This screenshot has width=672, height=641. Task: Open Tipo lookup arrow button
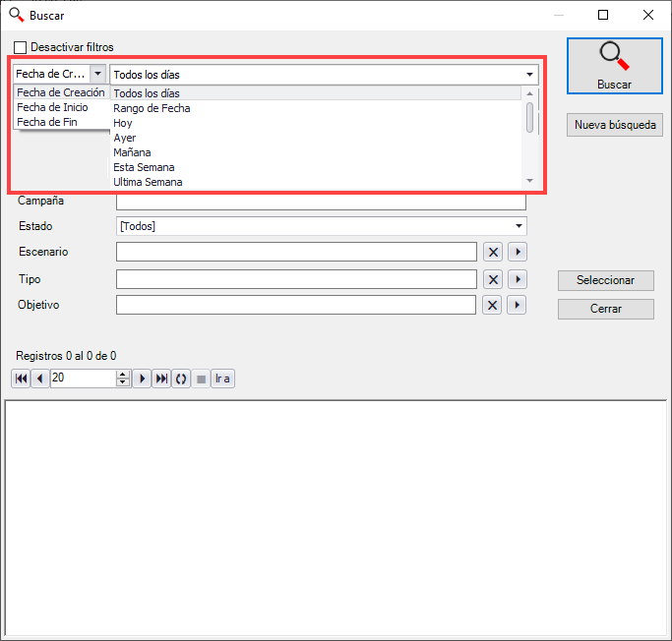coord(518,279)
